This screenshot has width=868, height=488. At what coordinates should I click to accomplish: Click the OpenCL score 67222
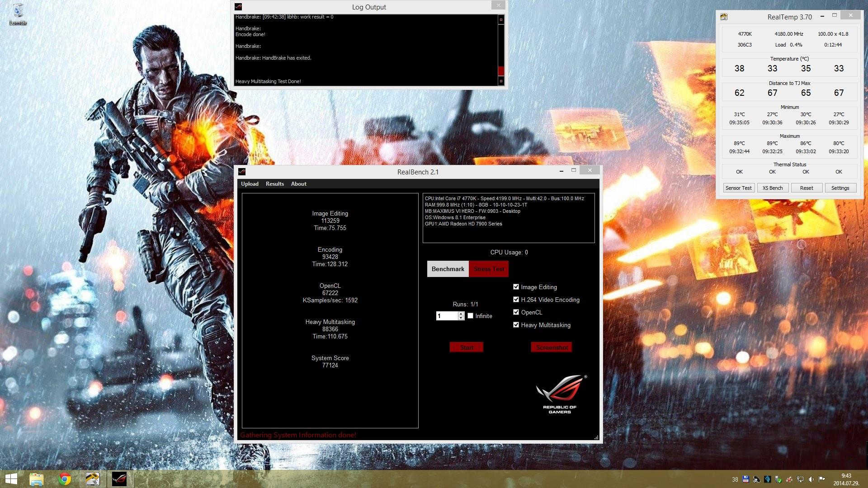click(x=330, y=293)
